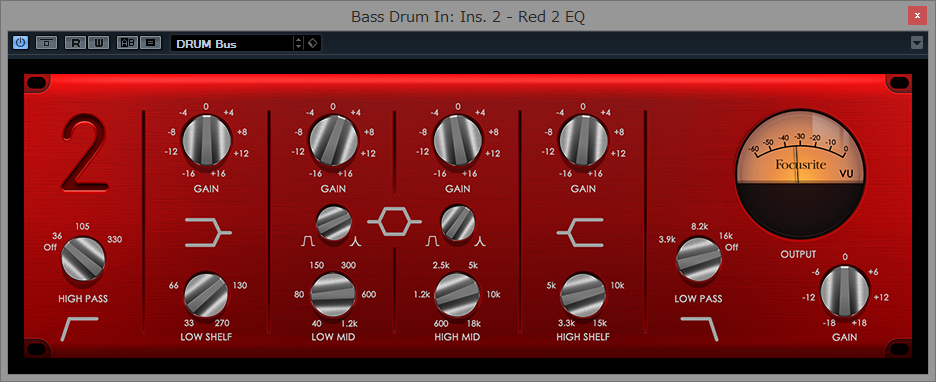Click the HIGH MID label
Viewport: 936px width, 382px height.
click(x=457, y=337)
